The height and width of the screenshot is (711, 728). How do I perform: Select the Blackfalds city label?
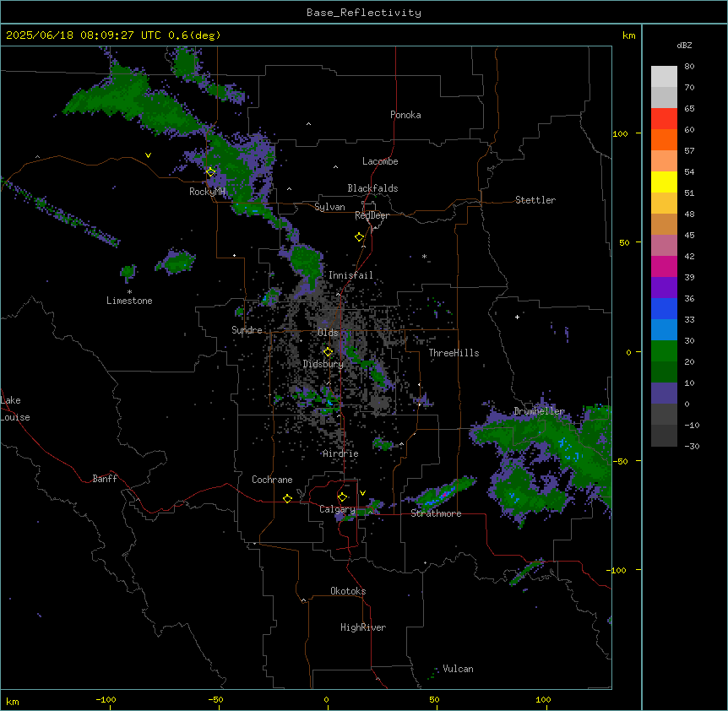pos(372,188)
